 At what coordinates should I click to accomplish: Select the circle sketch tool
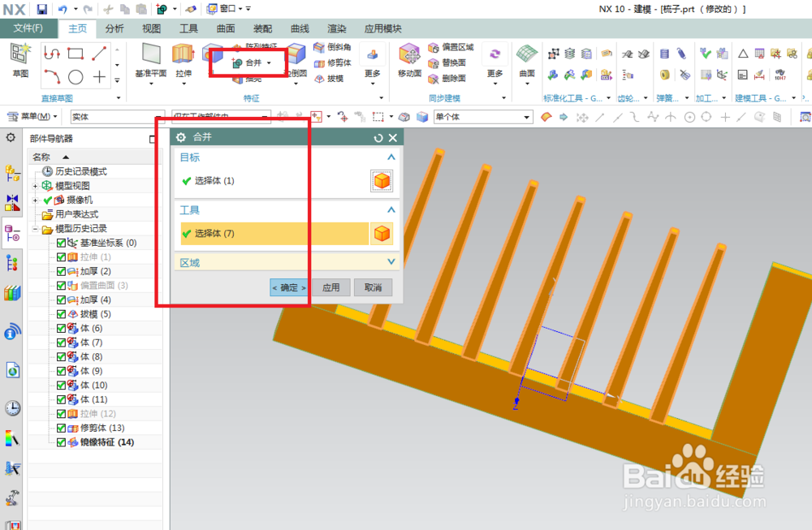76,77
